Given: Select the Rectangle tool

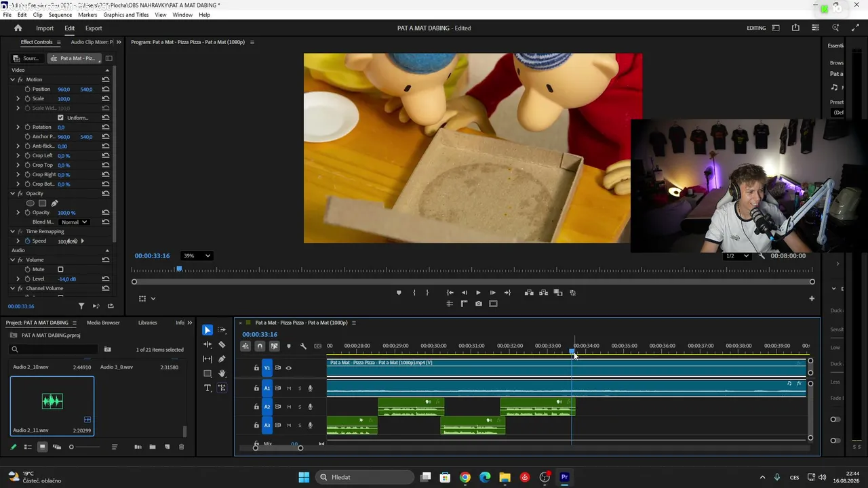Looking at the screenshot, I should [x=208, y=373].
